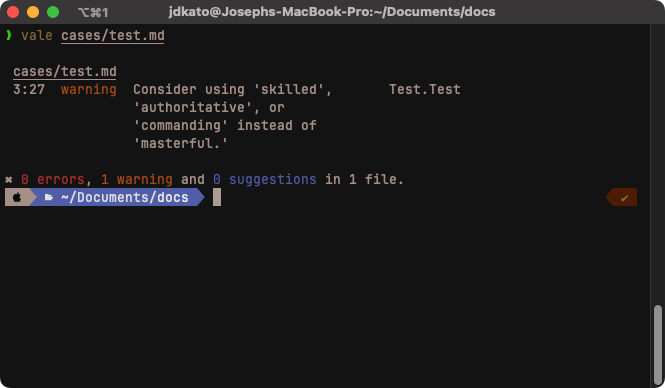The height and width of the screenshot is (388, 665).
Task: Click '0 suggestions' in the summary line
Action: pyautogui.click(x=265, y=179)
